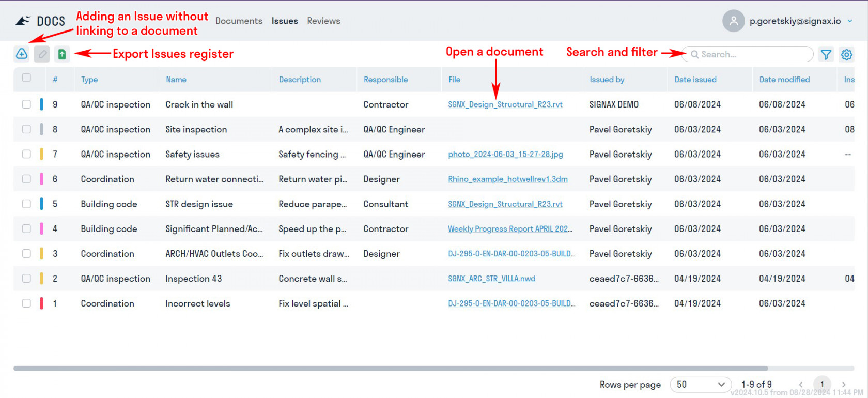The height and width of the screenshot is (398, 868).
Task: Click 'Crack in the wall' issue name
Action: tap(199, 104)
